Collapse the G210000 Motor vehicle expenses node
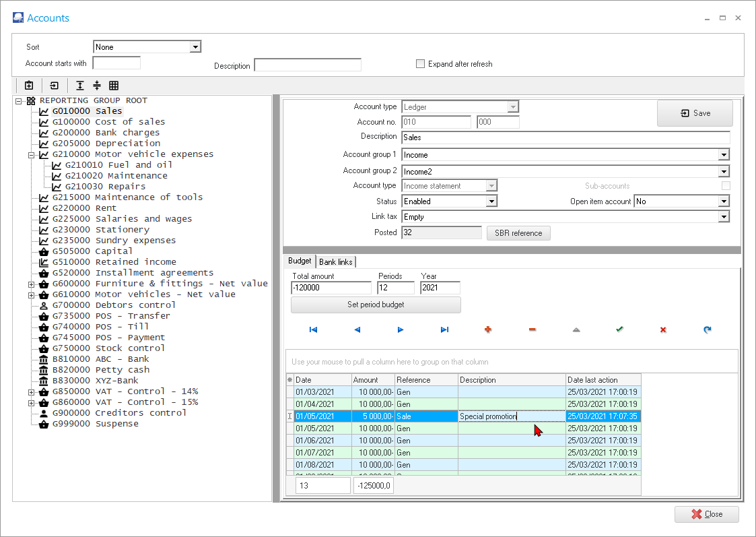Viewport: 756px width, 537px height. pyautogui.click(x=31, y=154)
